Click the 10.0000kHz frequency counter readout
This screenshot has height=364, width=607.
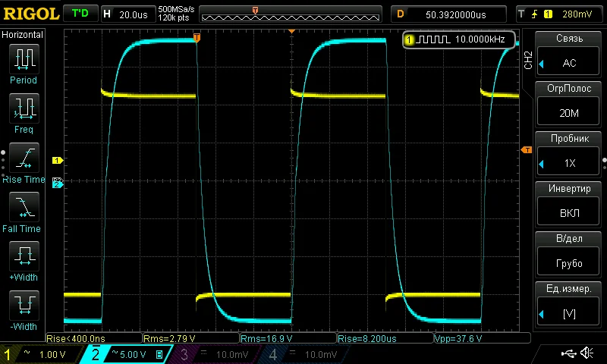(x=480, y=39)
